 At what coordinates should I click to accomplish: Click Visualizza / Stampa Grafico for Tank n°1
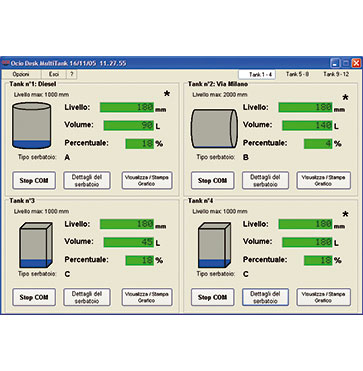pyautogui.click(x=147, y=181)
